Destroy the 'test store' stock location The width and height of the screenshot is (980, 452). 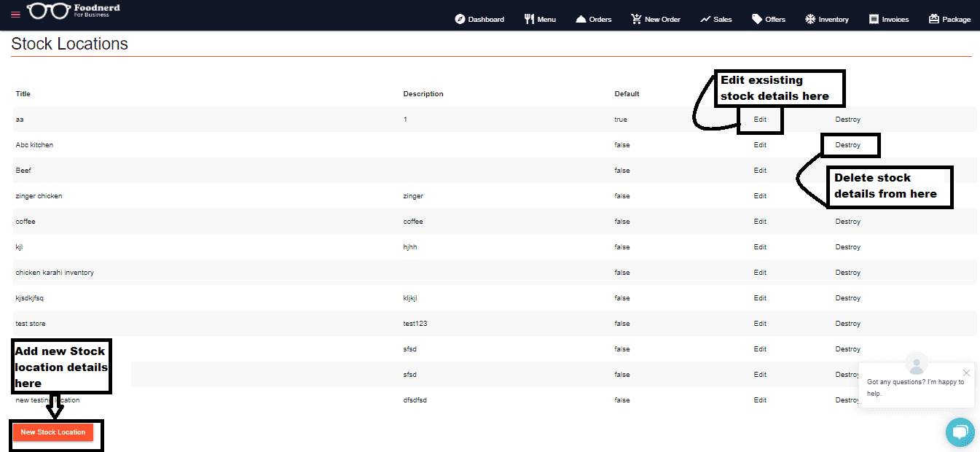pyautogui.click(x=847, y=324)
